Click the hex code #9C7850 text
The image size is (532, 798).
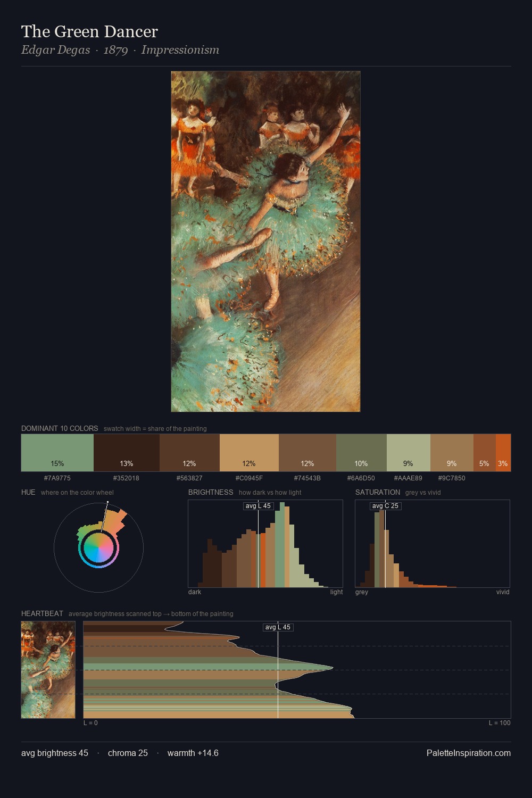[x=452, y=478]
